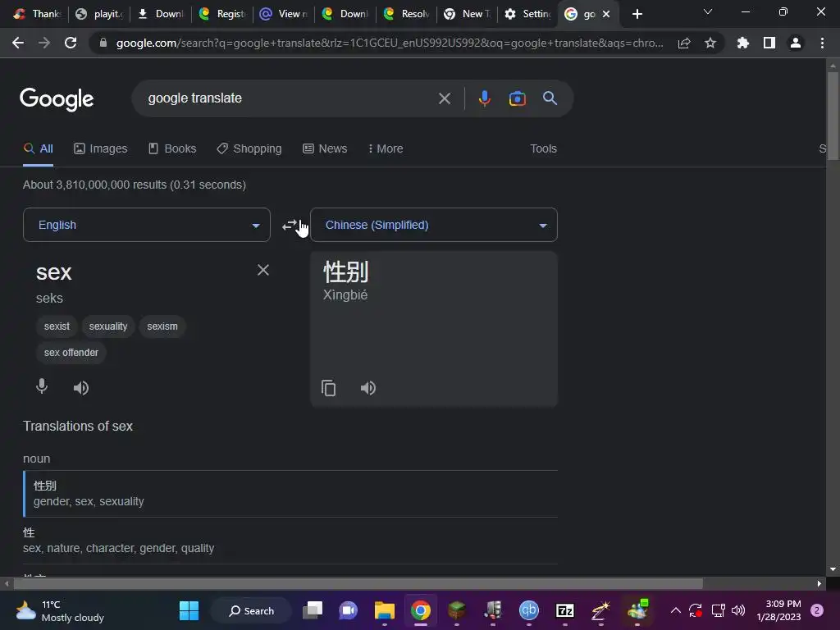
Task: Switch to Shopping results
Action: [249, 148]
